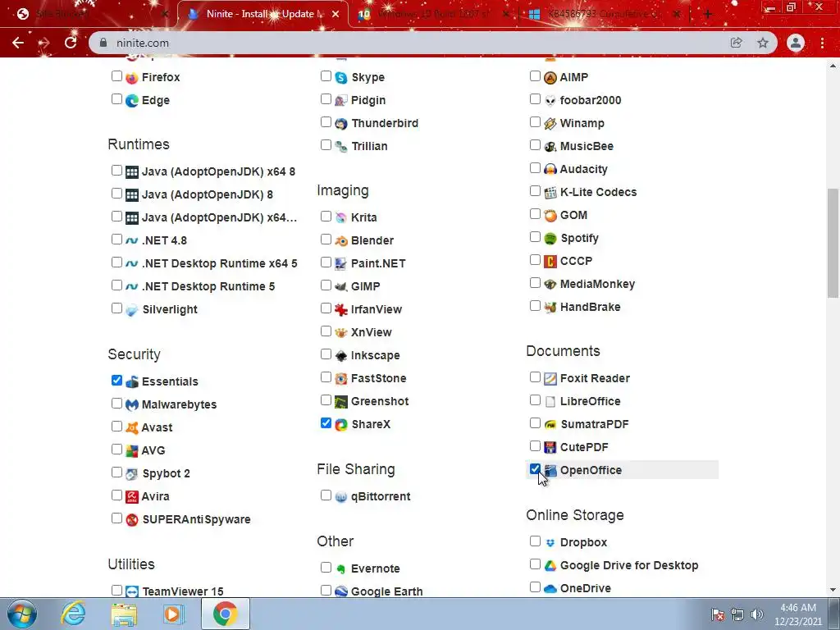Click the Malwarebytes icon
840x630 pixels.
132,405
